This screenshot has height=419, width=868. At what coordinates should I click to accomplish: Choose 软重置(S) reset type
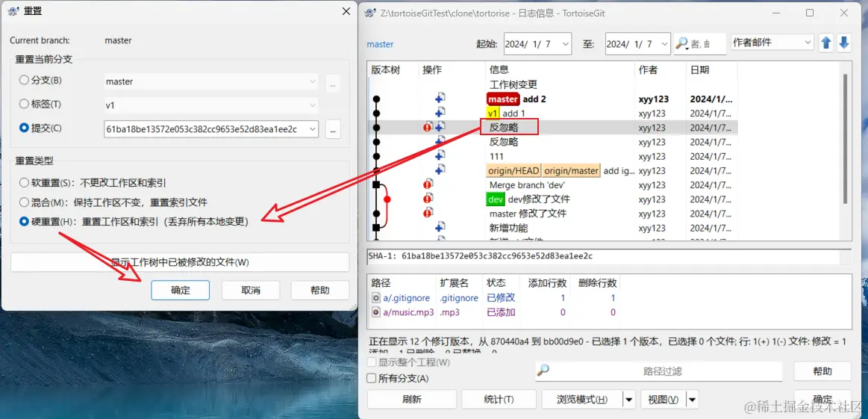click(x=24, y=182)
